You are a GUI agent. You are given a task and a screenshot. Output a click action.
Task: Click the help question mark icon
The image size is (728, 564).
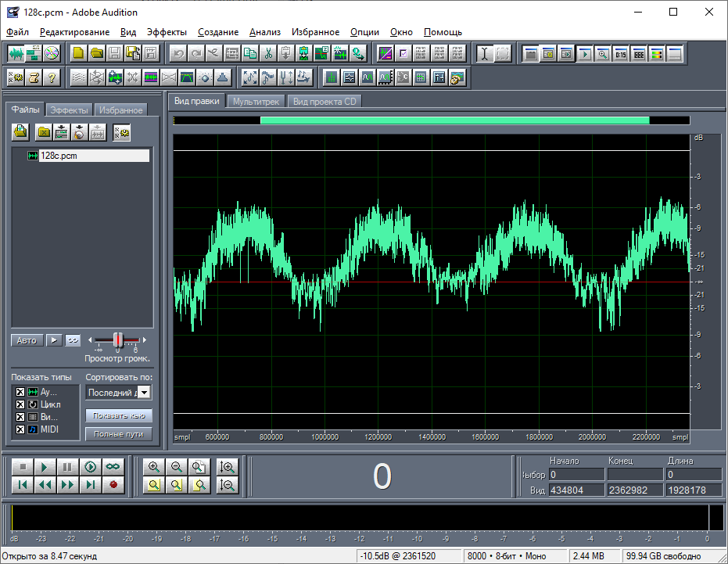52,77
